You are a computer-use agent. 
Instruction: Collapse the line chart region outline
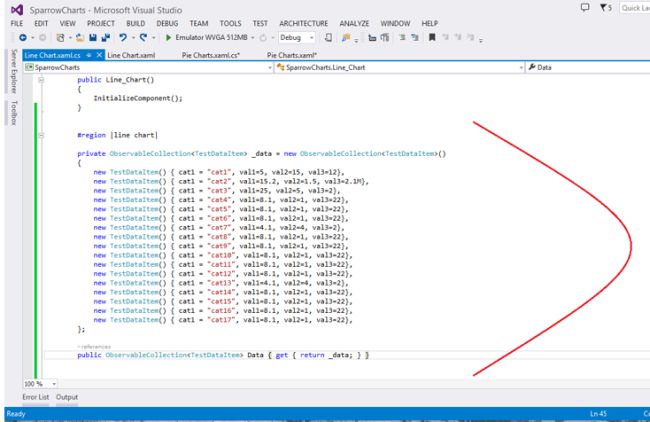click(41, 135)
